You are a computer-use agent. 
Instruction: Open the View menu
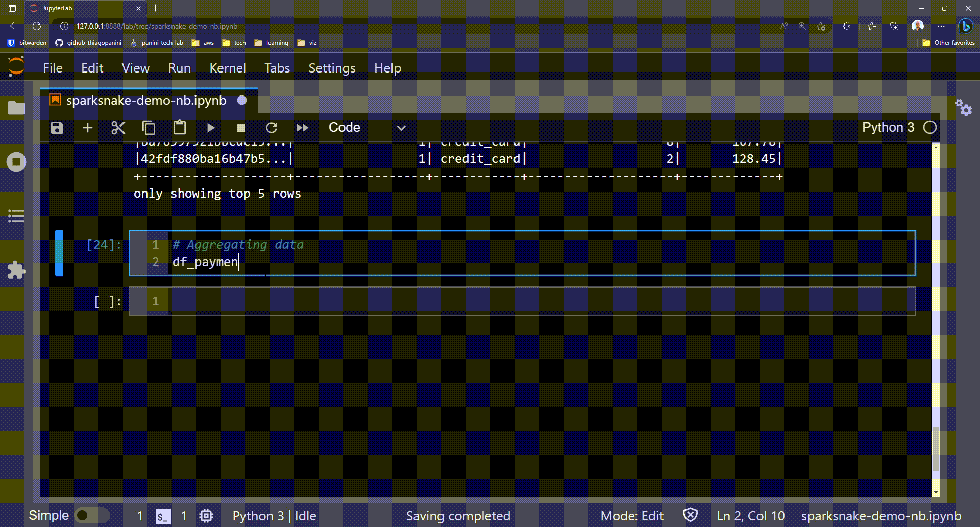pyautogui.click(x=136, y=68)
